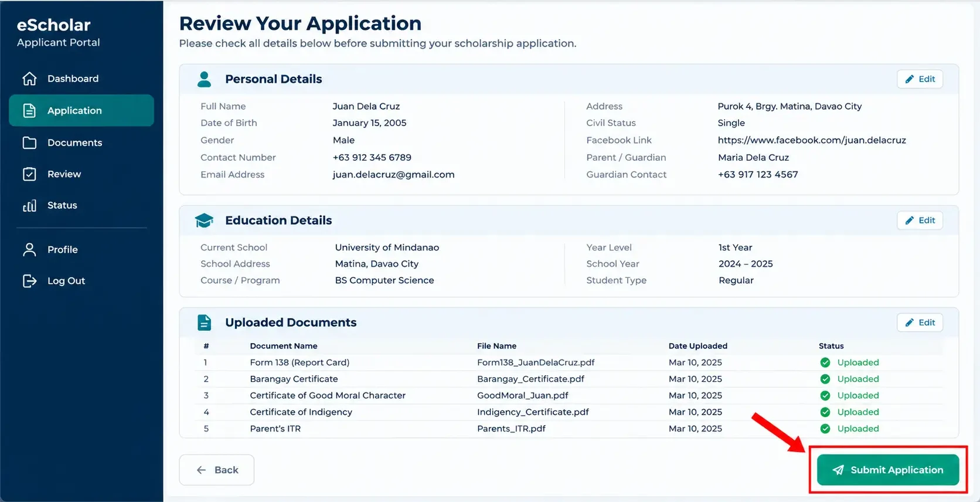The height and width of the screenshot is (502, 980).
Task: Click the Document Name column header
Action: point(284,346)
